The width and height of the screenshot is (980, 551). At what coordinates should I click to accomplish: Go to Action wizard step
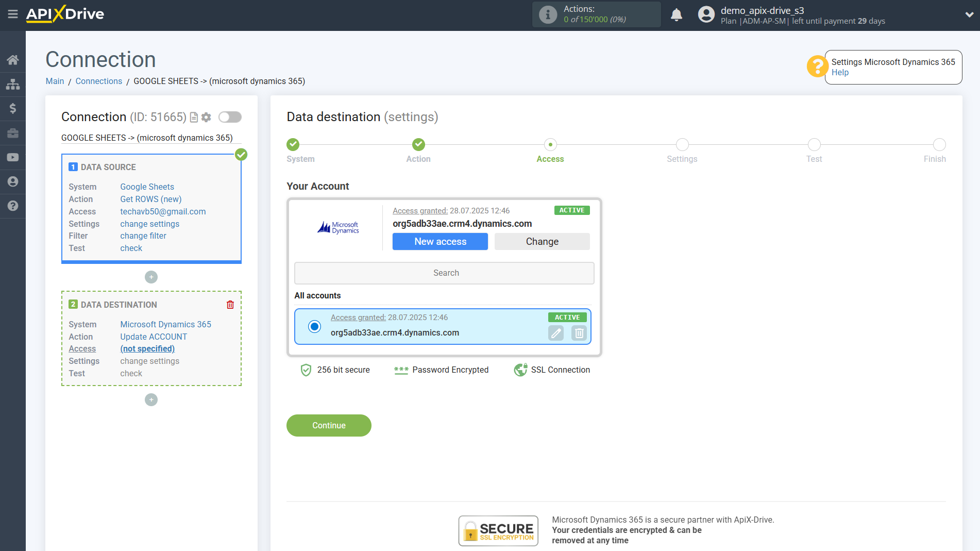point(418,144)
